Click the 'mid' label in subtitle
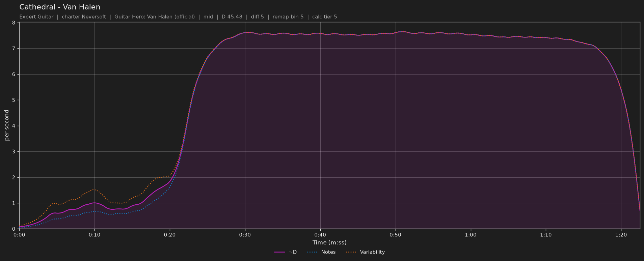This screenshot has width=644, height=261. (x=208, y=17)
